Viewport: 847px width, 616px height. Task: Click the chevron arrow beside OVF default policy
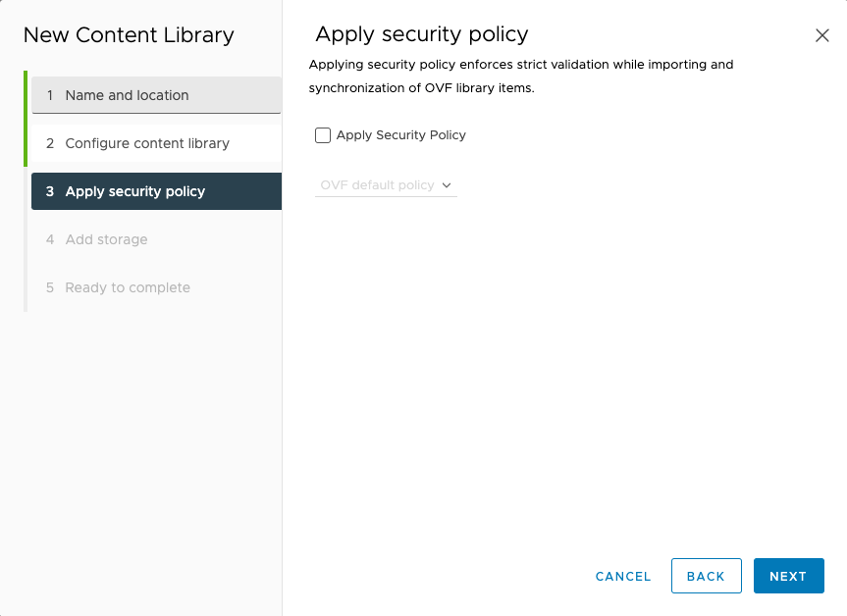pos(447,185)
